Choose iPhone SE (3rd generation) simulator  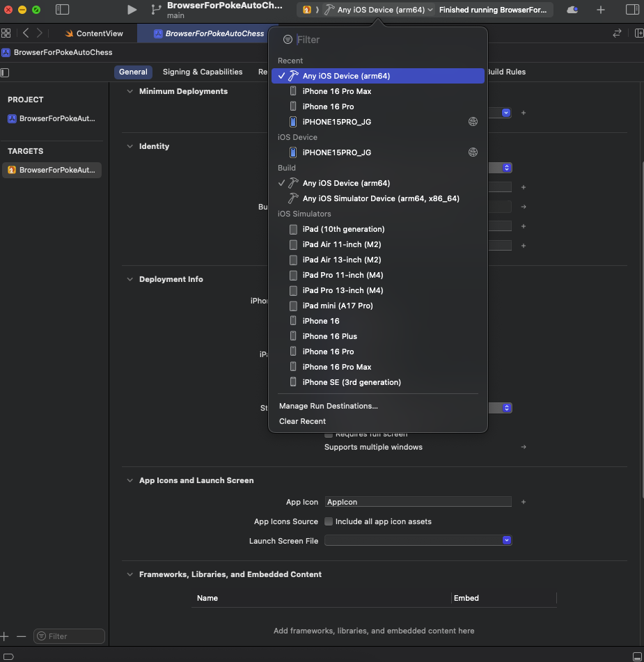(378, 382)
